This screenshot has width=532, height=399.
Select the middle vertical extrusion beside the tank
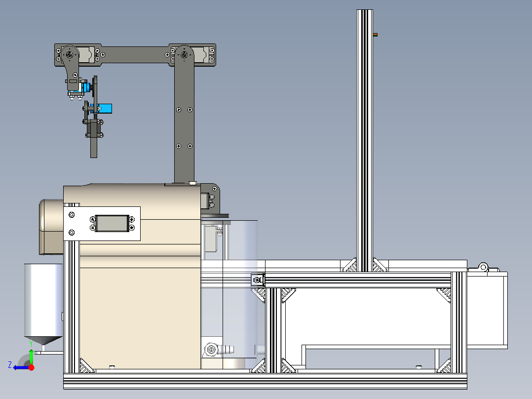[x=273, y=330]
